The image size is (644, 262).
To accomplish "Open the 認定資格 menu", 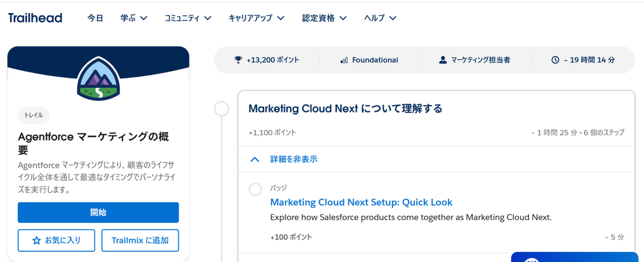I will coord(325,18).
